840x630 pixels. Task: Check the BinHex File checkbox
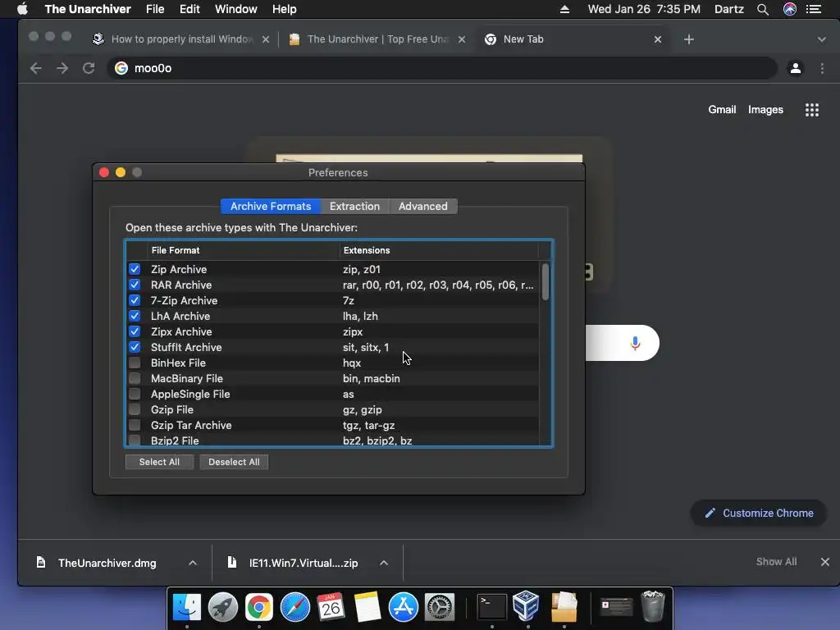(x=135, y=363)
